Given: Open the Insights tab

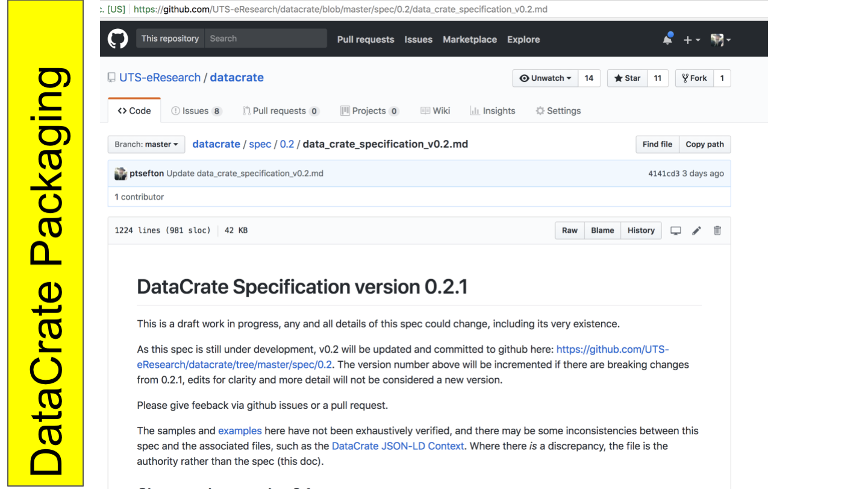Looking at the screenshot, I should 493,111.
